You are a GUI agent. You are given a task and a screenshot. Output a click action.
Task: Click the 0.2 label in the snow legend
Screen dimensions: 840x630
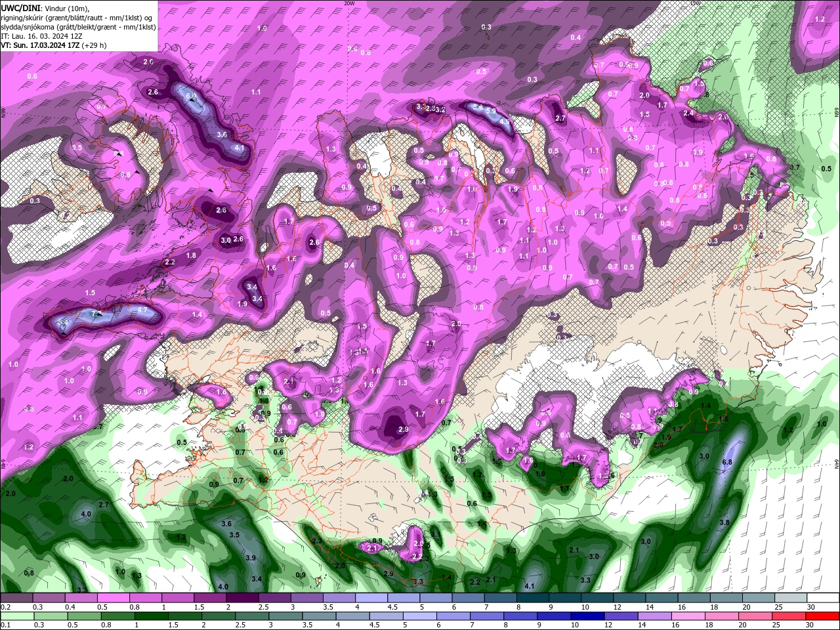(5, 607)
